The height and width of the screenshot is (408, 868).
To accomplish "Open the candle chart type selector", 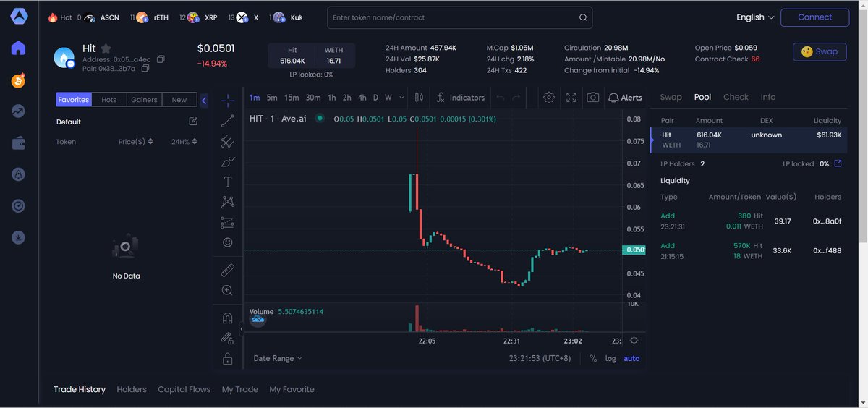I will 419,98.
